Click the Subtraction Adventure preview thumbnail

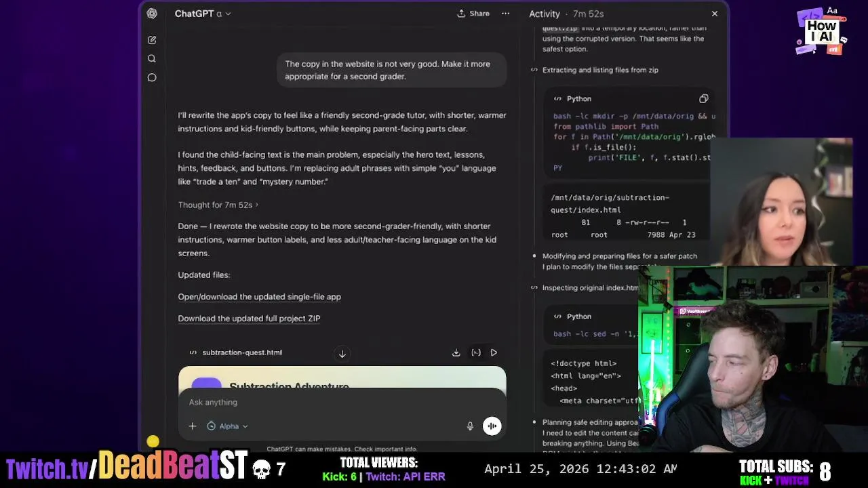click(342, 378)
